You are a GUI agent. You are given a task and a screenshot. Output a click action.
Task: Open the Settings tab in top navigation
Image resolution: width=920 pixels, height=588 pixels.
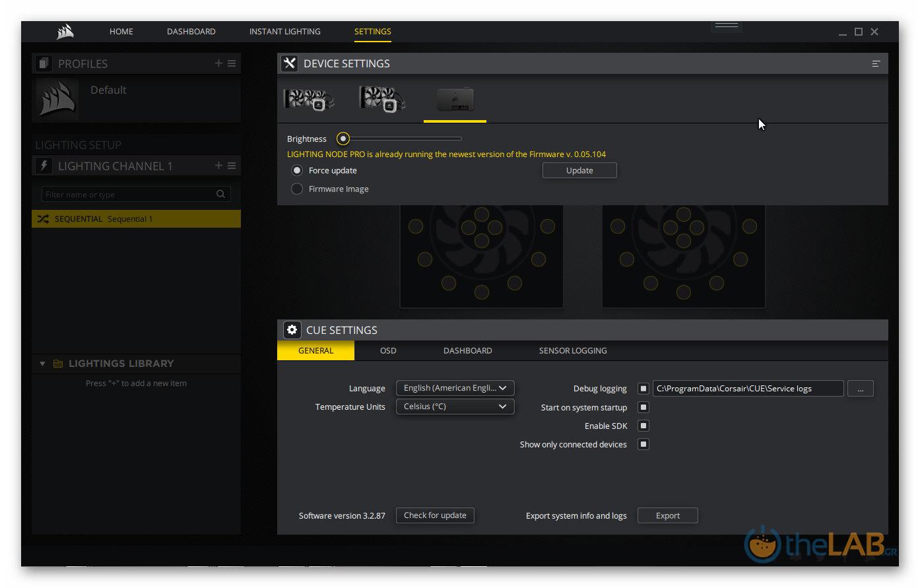click(x=373, y=32)
